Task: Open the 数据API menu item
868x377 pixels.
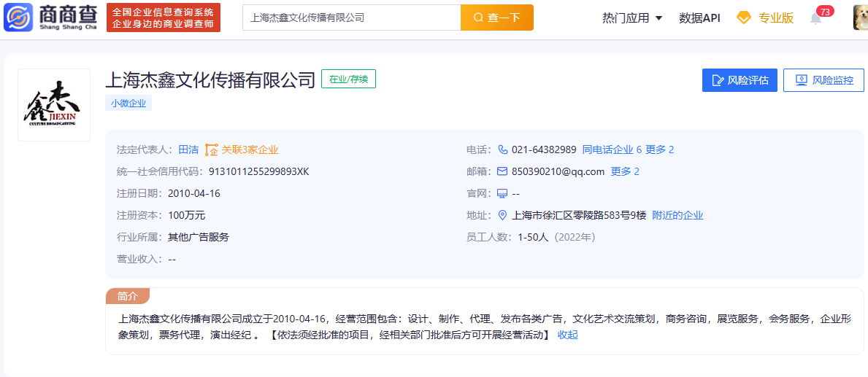Action: [699, 18]
